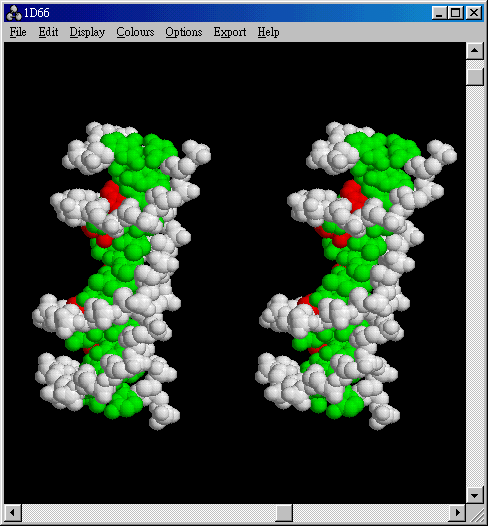
Task: Click the vertical scrollbar down arrow
Action: tap(474, 495)
